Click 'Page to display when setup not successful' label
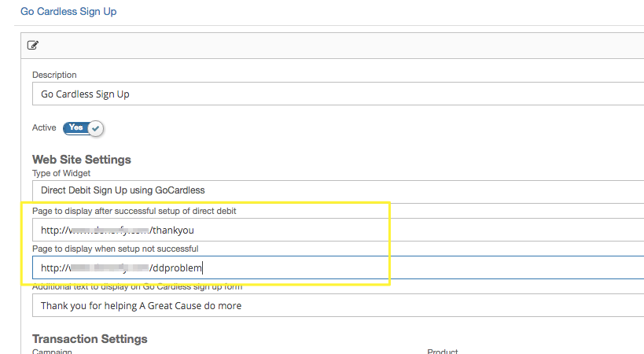644x354 pixels. coord(115,249)
